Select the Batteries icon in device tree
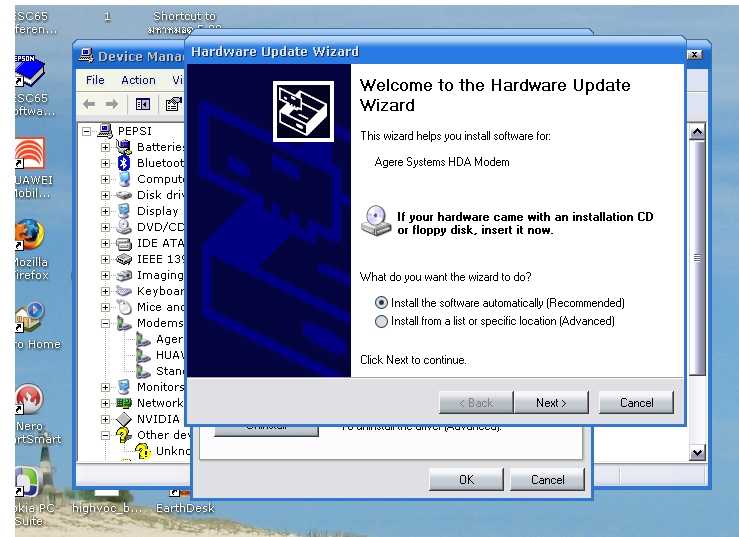The image size is (739, 537). 124,147
